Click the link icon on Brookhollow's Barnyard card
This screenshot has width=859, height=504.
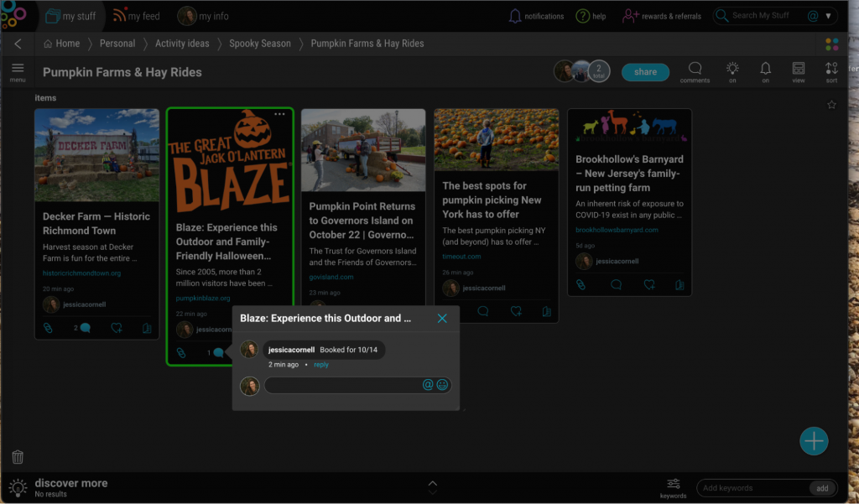pos(580,285)
